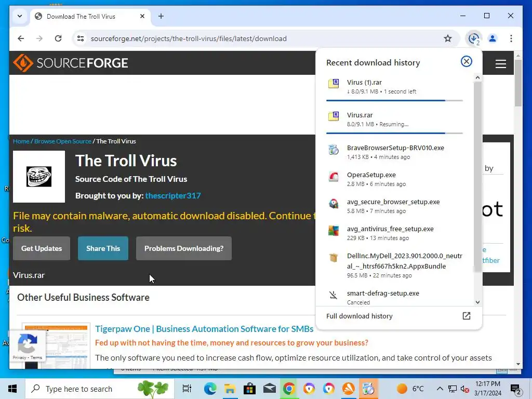
Task: Select canceled smart-defrag-setup.exe entry
Action: click(x=394, y=297)
